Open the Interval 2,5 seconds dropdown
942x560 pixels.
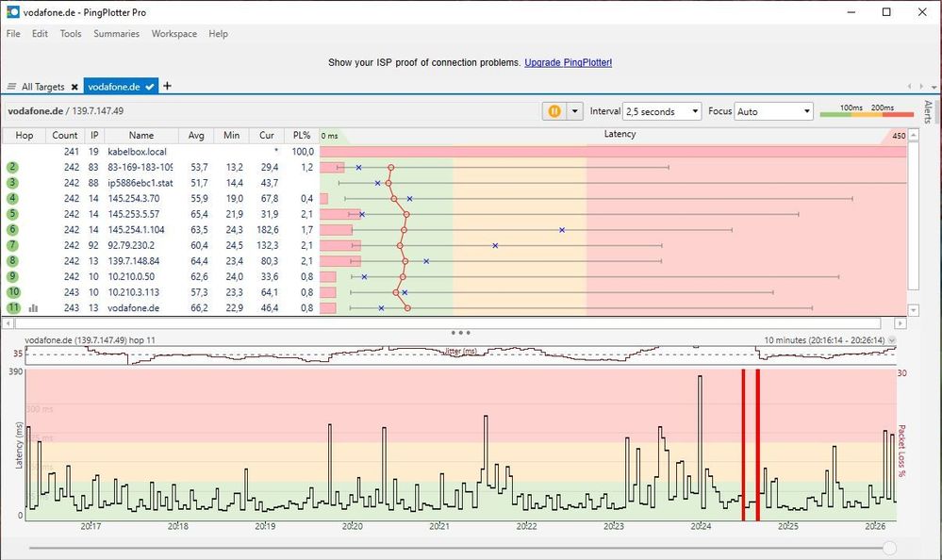[x=661, y=111]
